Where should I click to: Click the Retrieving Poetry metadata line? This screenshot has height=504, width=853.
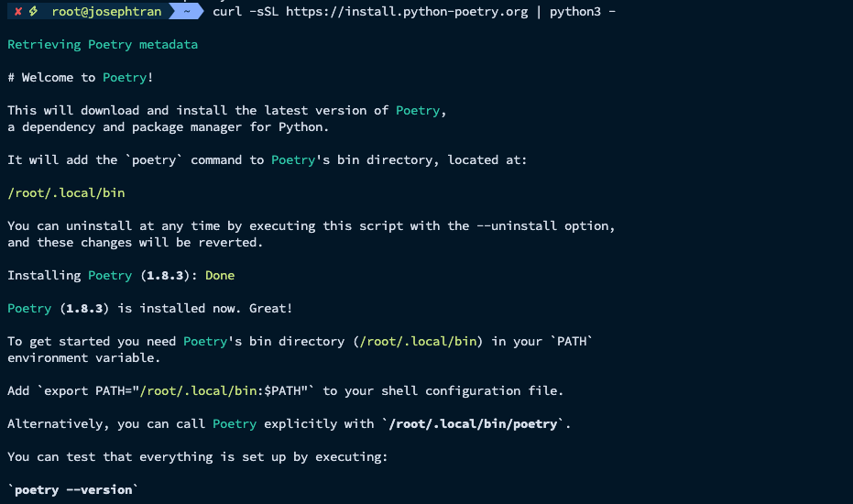click(x=103, y=45)
